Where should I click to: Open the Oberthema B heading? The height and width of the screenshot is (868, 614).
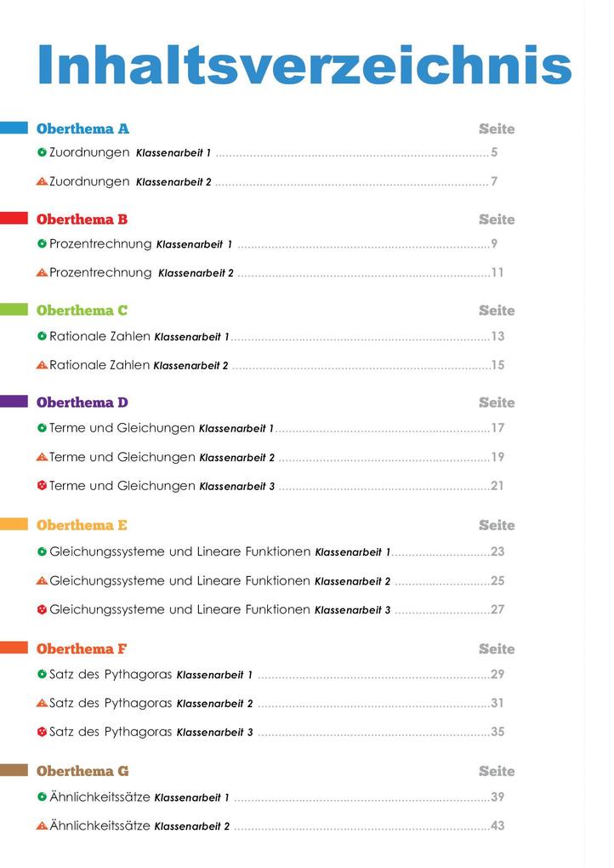click(82, 220)
